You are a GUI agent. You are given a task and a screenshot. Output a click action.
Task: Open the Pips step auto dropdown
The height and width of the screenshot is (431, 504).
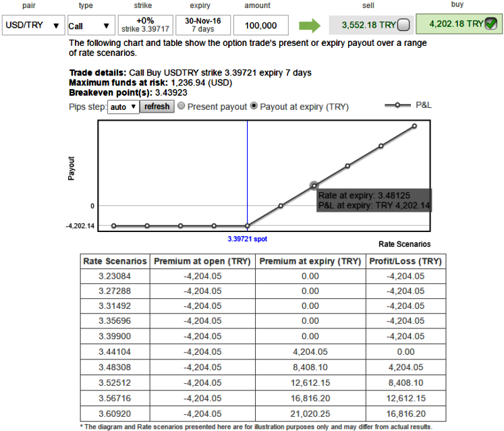pos(123,107)
